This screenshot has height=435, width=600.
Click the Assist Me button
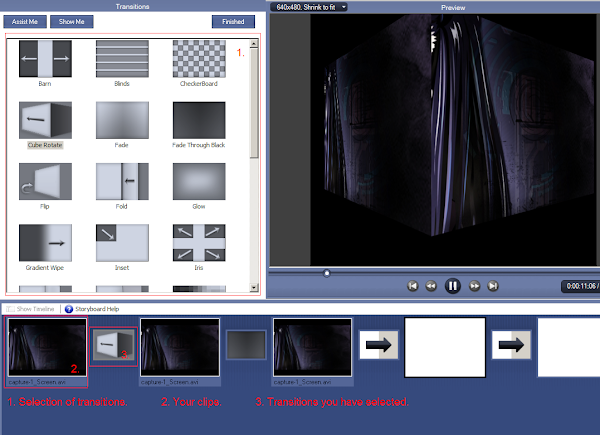pyautogui.click(x=25, y=22)
